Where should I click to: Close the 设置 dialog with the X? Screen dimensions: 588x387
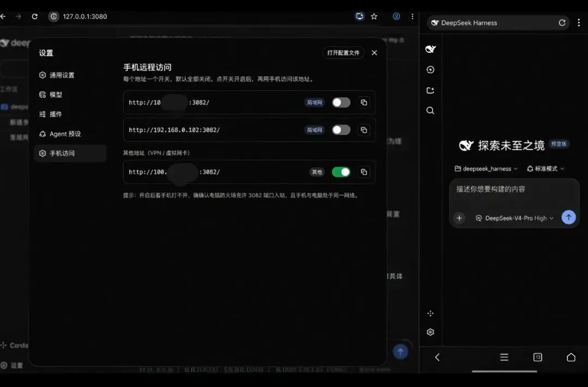pyautogui.click(x=374, y=53)
